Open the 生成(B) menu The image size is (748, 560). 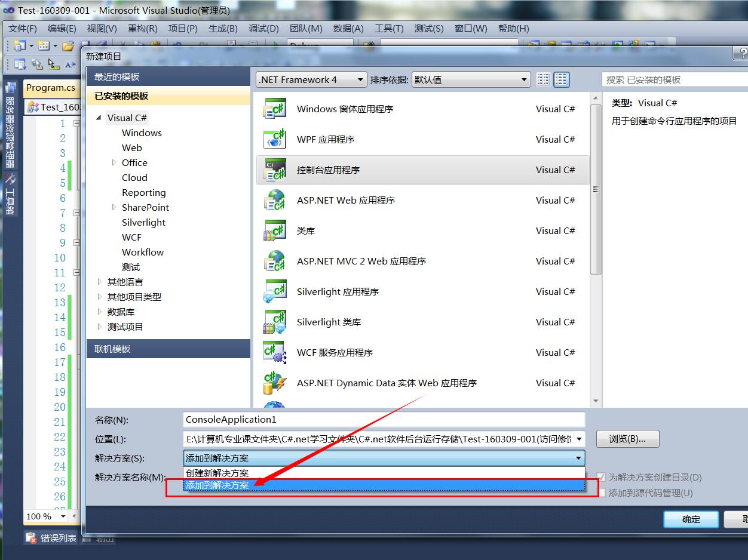[x=223, y=28]
